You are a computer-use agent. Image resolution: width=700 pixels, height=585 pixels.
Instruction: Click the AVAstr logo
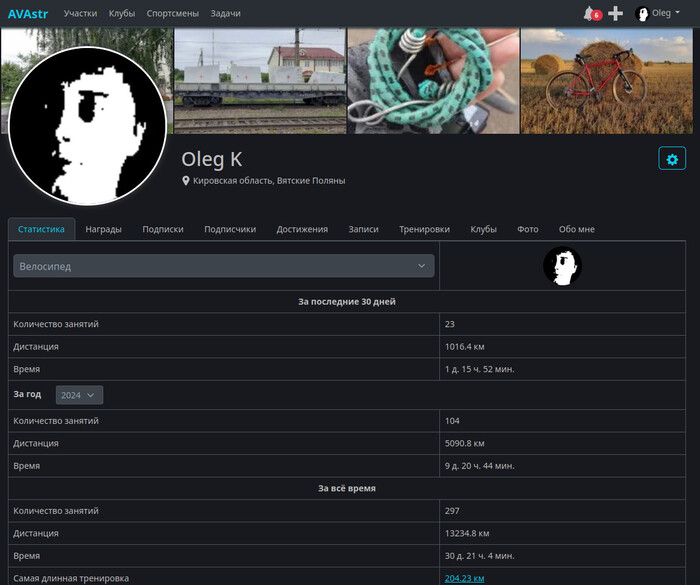point(28,14)
